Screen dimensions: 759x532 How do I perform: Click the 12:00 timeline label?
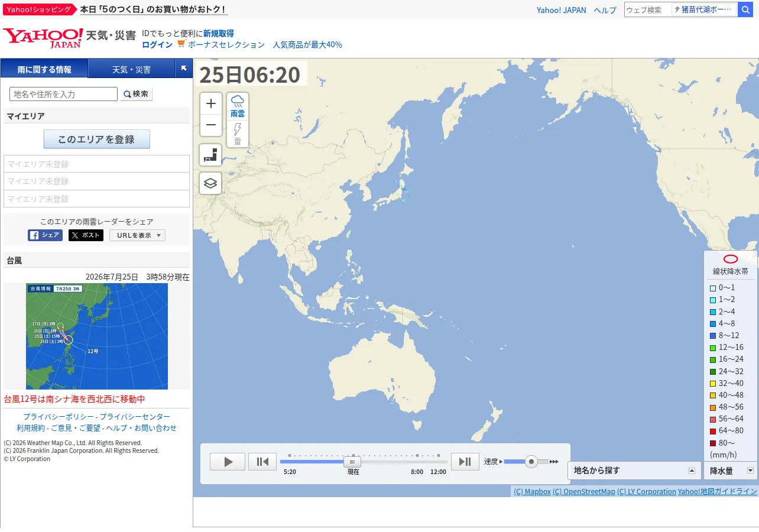pyautogui.click(x=438, y=472)
